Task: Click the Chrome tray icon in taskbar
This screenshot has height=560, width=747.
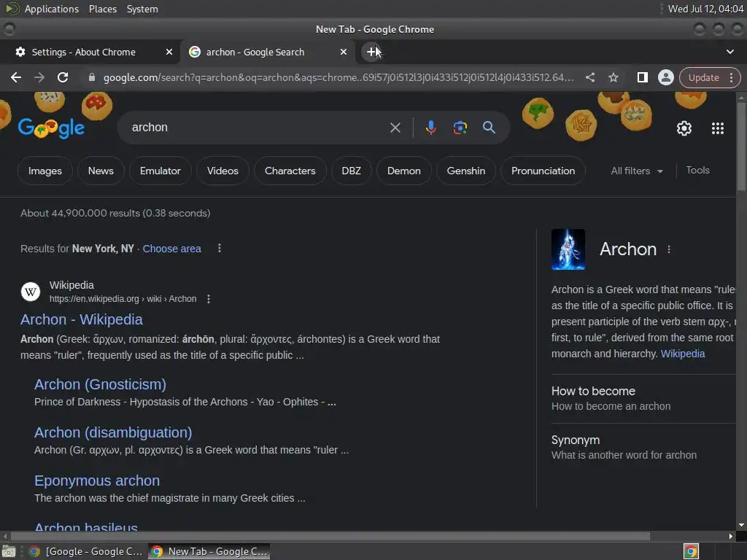Action: [x=691, y=551]
